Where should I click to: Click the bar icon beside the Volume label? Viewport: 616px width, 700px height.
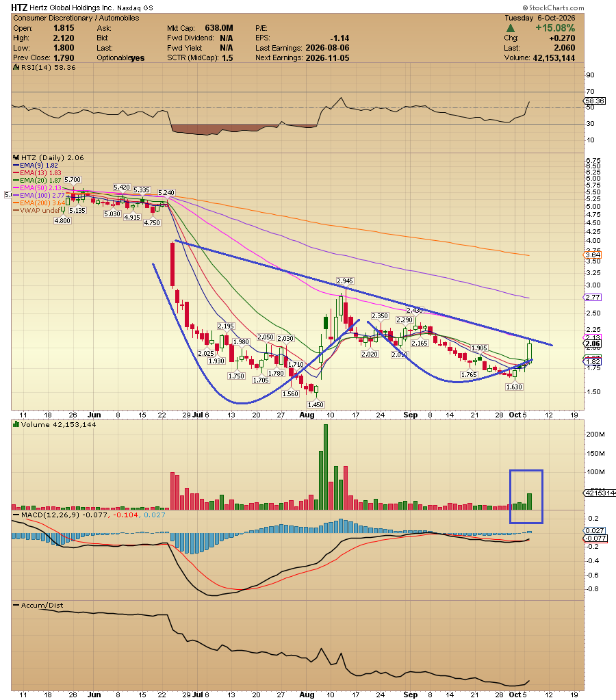pyautogui.click(x=16, y=424)
